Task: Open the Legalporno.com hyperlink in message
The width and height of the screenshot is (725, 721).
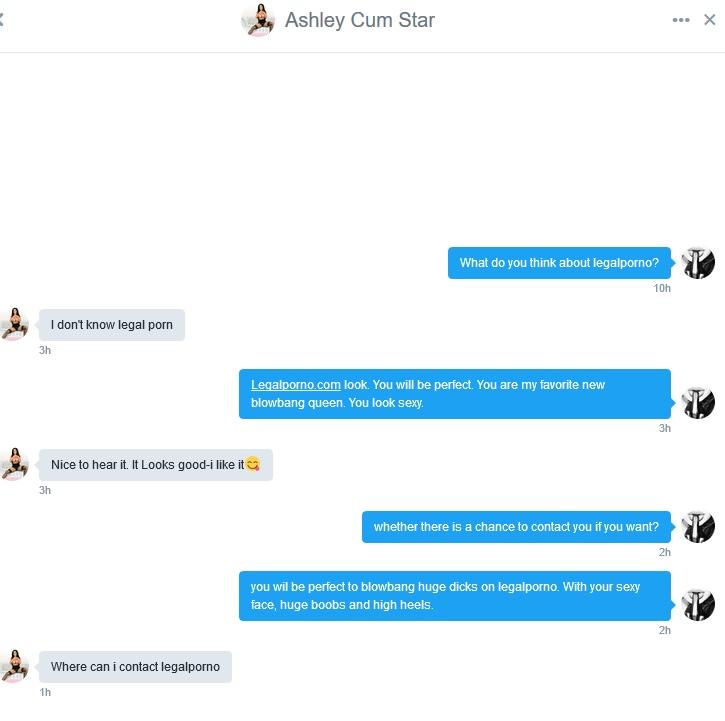Action: (x=295, y=385)
